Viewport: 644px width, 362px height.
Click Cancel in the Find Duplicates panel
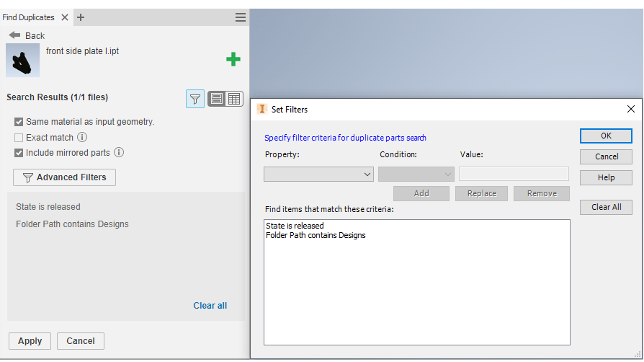click(81, 341)
